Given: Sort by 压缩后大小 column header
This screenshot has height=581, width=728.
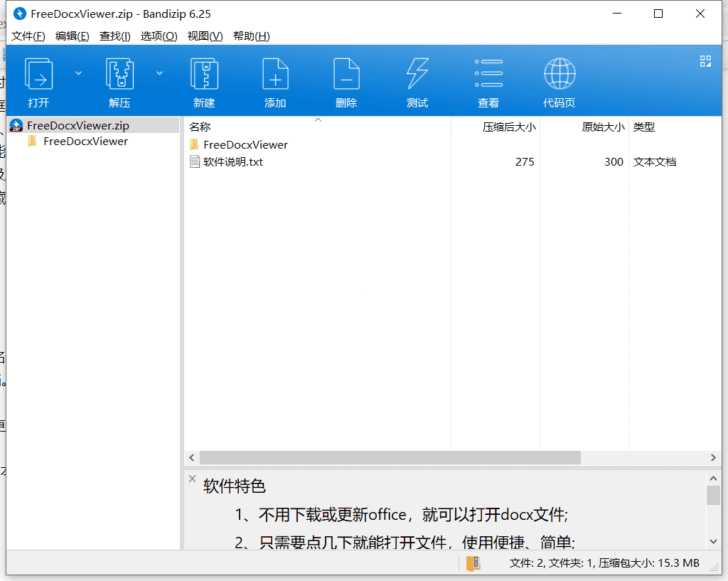Looking at the screenshot, I should click(496, 127).
